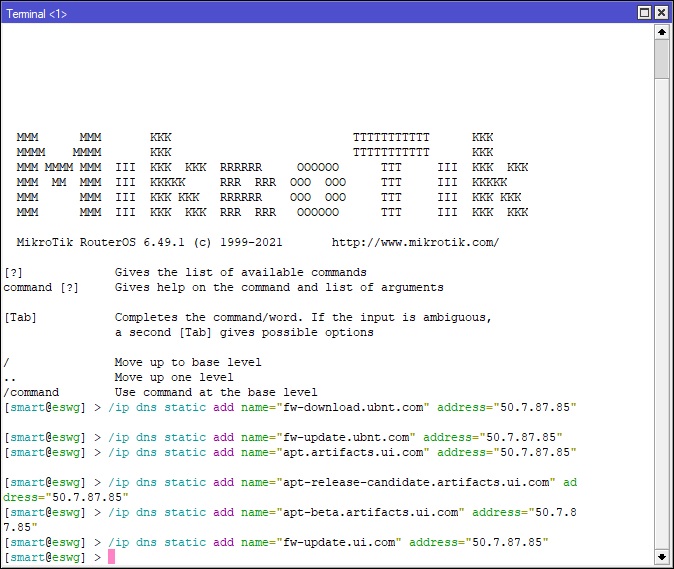Click the http://www.mikrotik.com/ URL text
This screenshot has width=674, height=569.
click(x=415, y=242)
